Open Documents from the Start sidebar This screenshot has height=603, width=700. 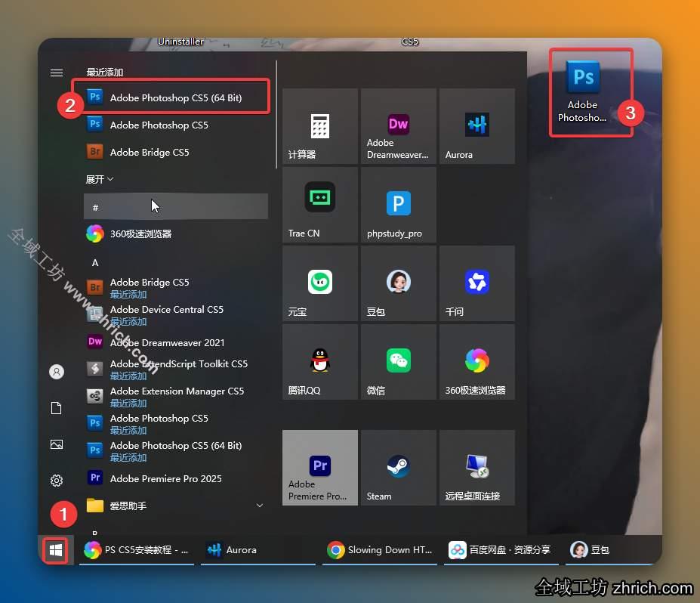(x=56, y=408)
